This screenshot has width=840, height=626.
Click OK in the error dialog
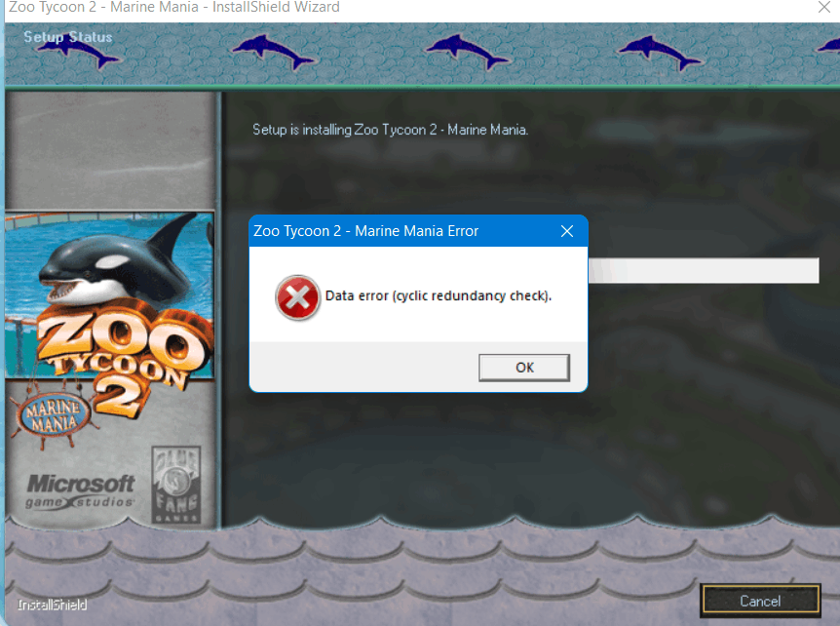click(524, 368)
